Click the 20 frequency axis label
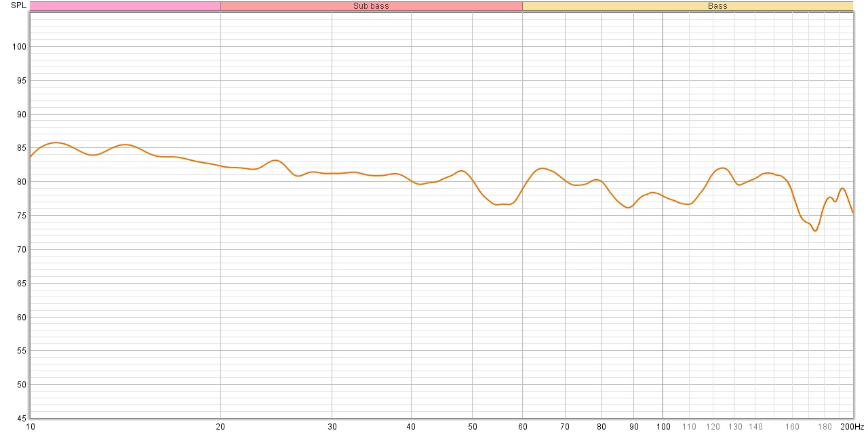This screenshot has width=868, height=435. (220, 427)
